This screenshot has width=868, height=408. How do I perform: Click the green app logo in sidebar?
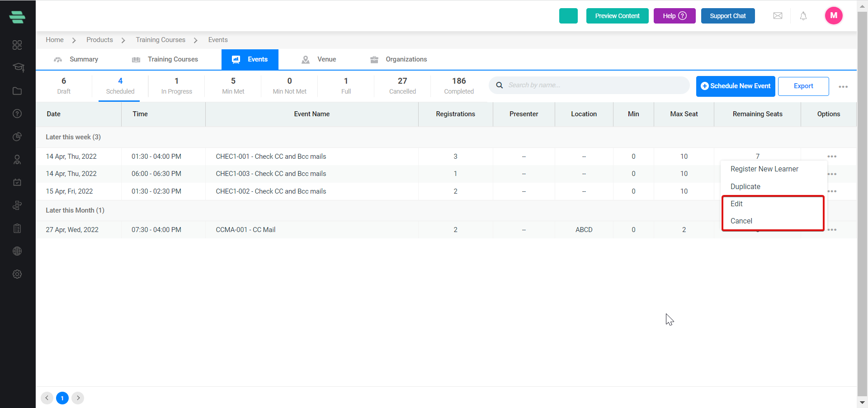click(17, 17)
